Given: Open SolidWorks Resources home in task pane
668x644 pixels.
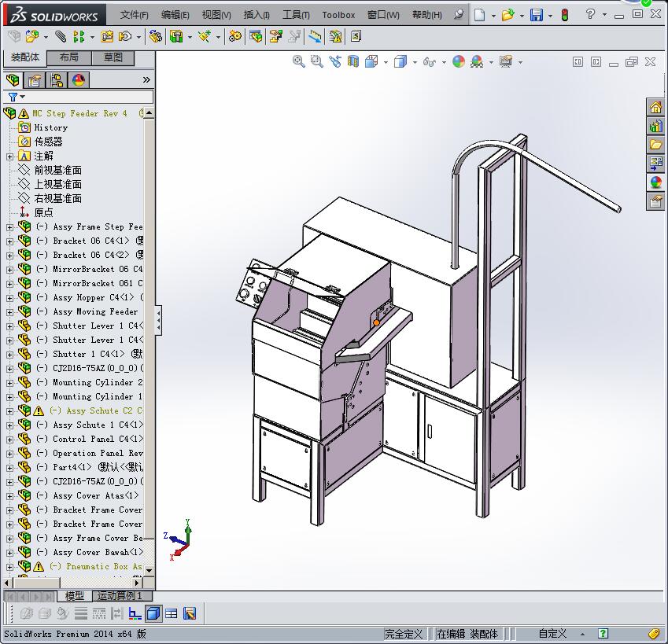Looking at the screenshot, I should [x=655, y=107].
